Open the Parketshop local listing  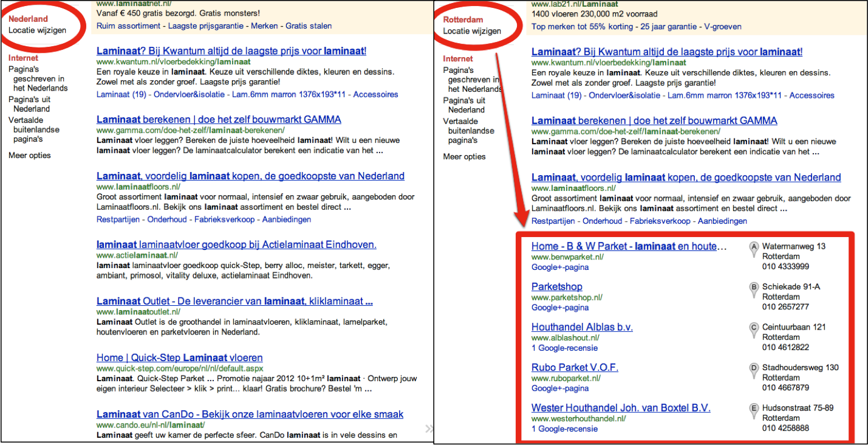coord(556,286)
